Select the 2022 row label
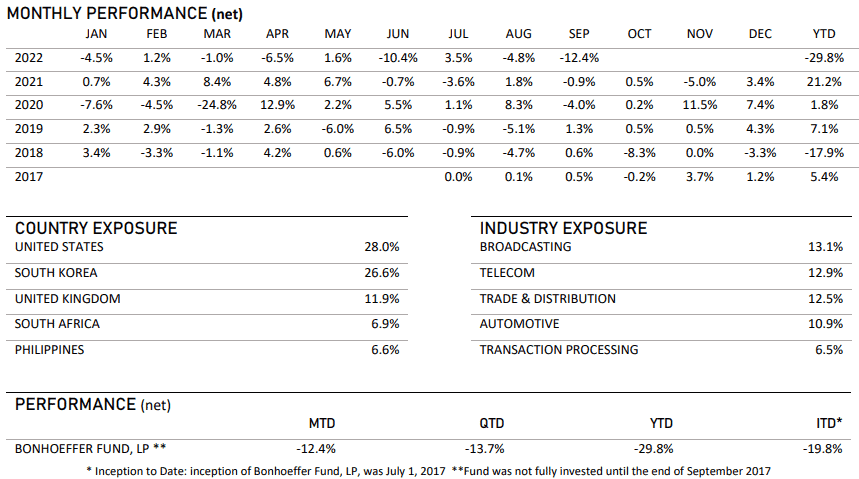Screen dimensions: 859x479 pos(30,57)
